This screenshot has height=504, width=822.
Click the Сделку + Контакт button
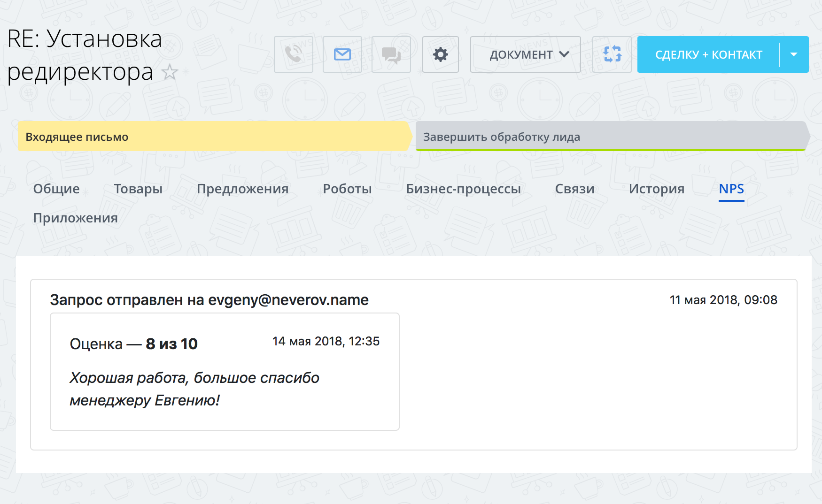708,54
